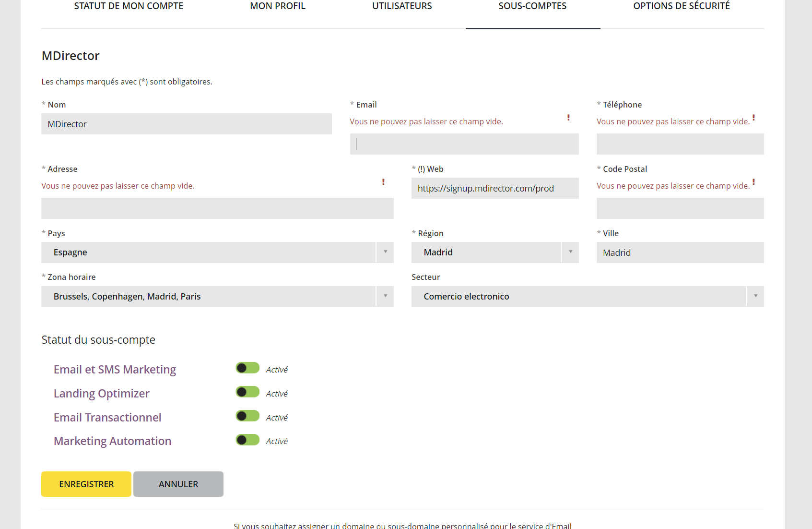
Task: Switch to the Mon Profil tab
Action: point(278,6)
